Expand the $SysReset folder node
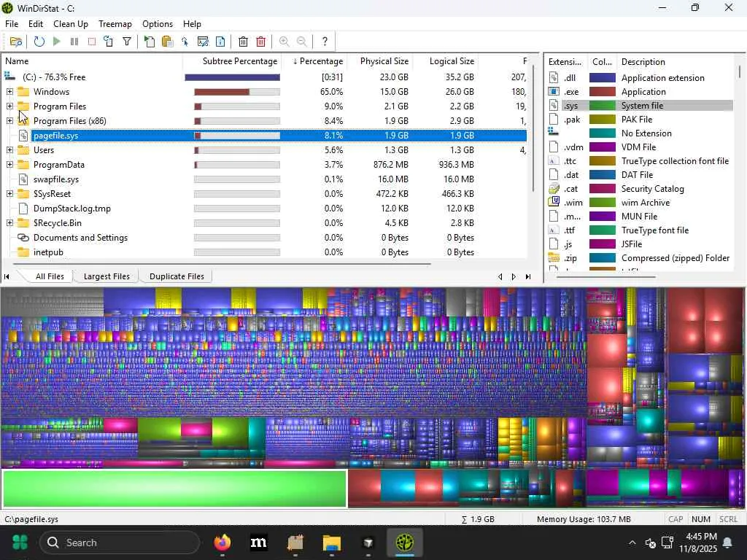The height and width of the screenshot is (560, 747). click(9, 194)
